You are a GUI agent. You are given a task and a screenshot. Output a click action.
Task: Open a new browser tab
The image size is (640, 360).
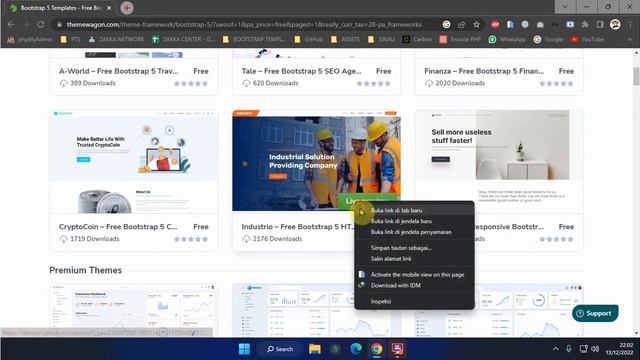[127, 8]
